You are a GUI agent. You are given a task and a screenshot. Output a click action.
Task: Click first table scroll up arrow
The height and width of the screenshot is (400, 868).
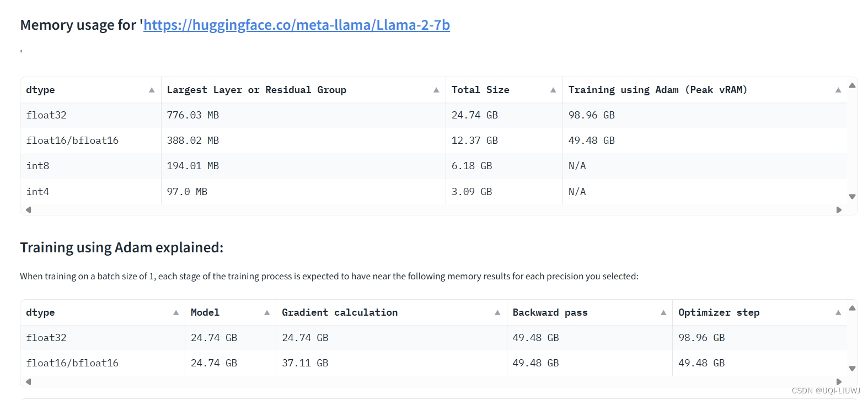852,85
